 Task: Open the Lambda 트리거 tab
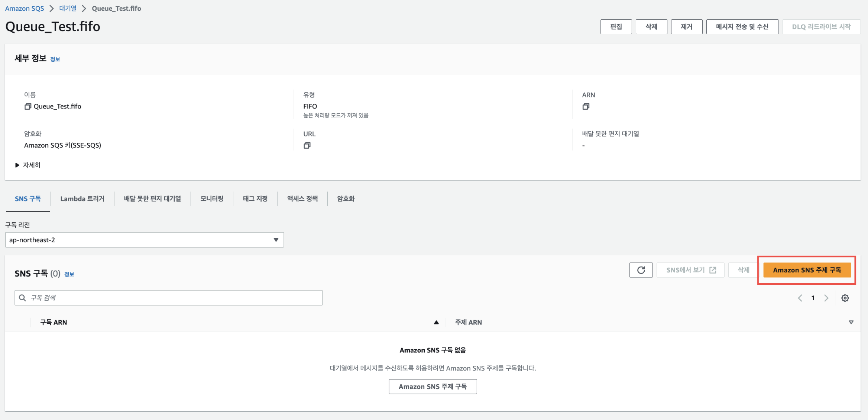[82, 199]
